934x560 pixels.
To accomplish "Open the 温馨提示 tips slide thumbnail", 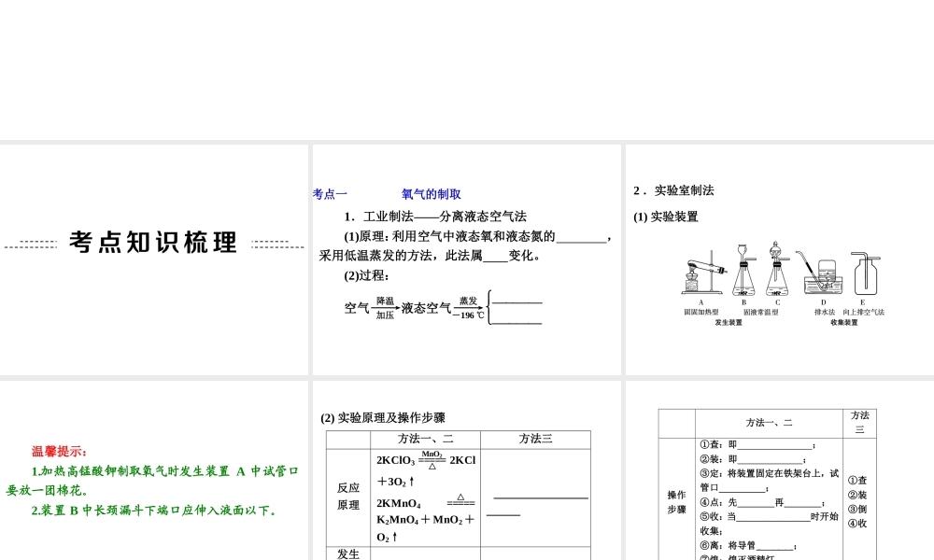I will (x=154, y=470).
